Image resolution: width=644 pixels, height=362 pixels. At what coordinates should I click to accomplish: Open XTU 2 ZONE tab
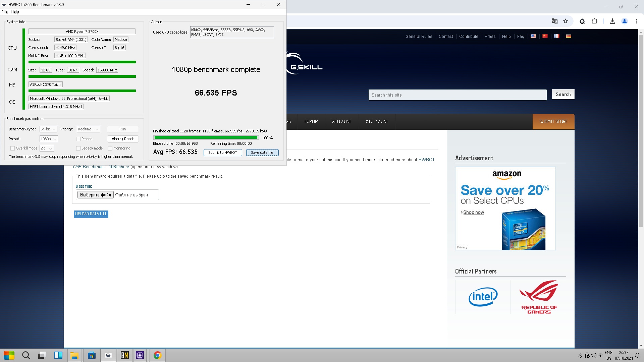tap(377, 121)
